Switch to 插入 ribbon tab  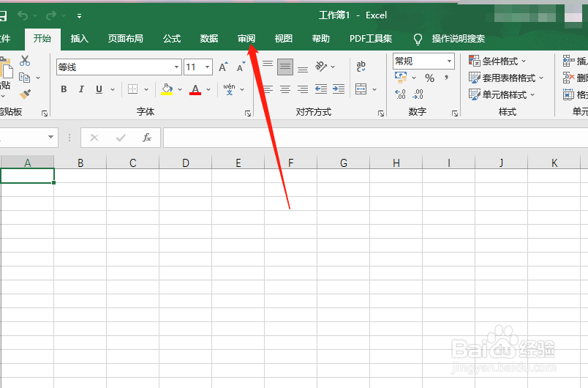pos(80,38)
